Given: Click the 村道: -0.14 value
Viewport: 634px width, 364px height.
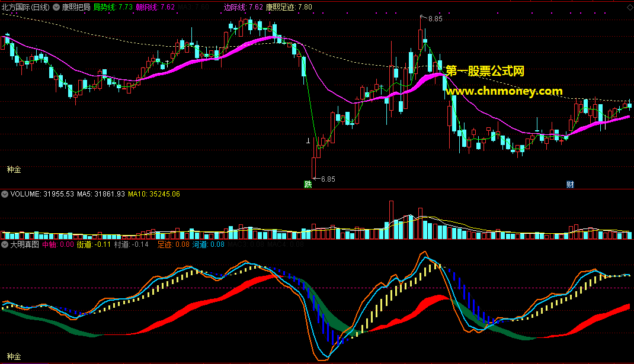Looking at the screenshot, I should [132, 244].
